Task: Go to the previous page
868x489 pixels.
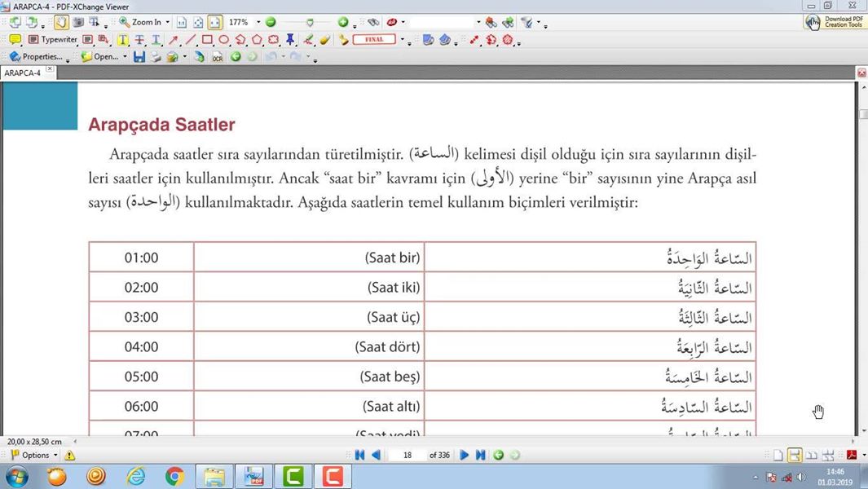Action: pos(377,456)
